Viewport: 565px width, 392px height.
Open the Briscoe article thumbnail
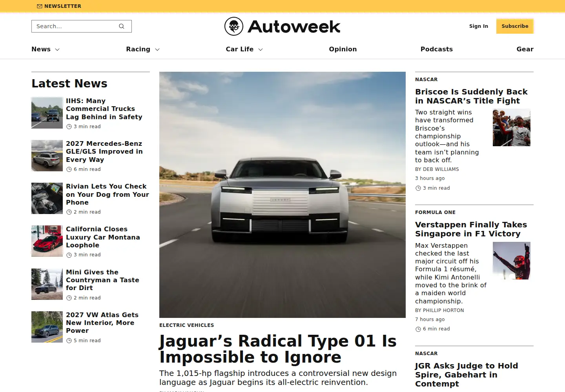click(x=512, y=127)
